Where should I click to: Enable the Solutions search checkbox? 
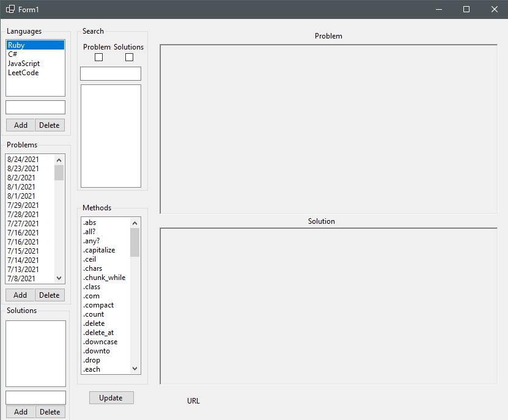tap(129, 57)
